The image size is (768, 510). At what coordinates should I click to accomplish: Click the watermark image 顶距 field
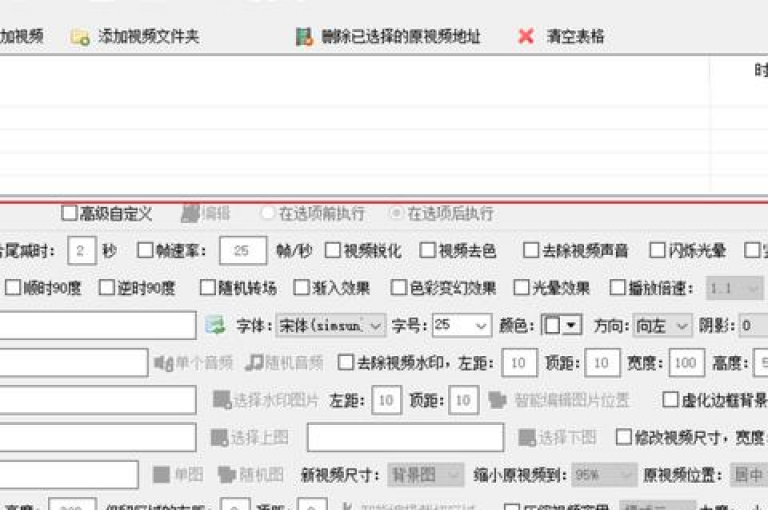coord(464,400)
